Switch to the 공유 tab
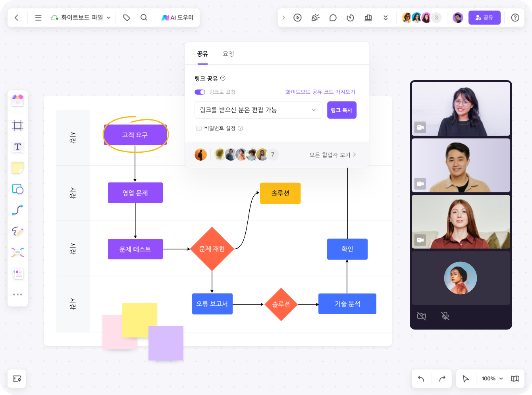Viewport: 532px width, 395px height. [x=202, y=54]
